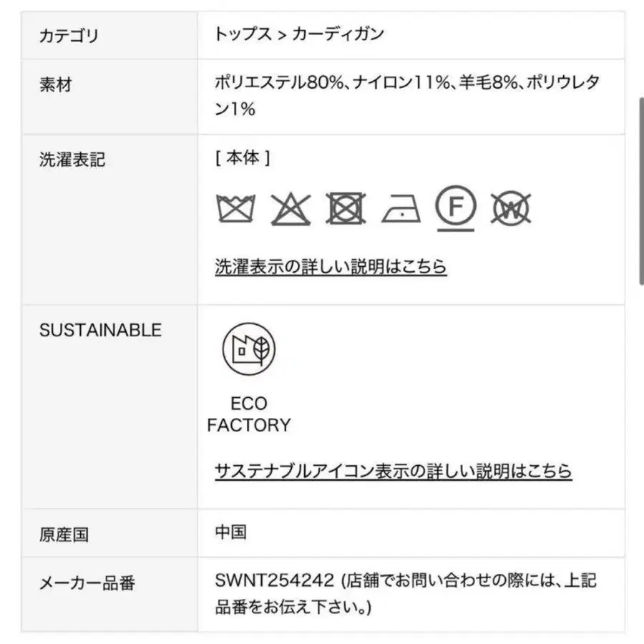
Task: Click the ECO FACTORY label text
Action: click(x=248, y=414)
